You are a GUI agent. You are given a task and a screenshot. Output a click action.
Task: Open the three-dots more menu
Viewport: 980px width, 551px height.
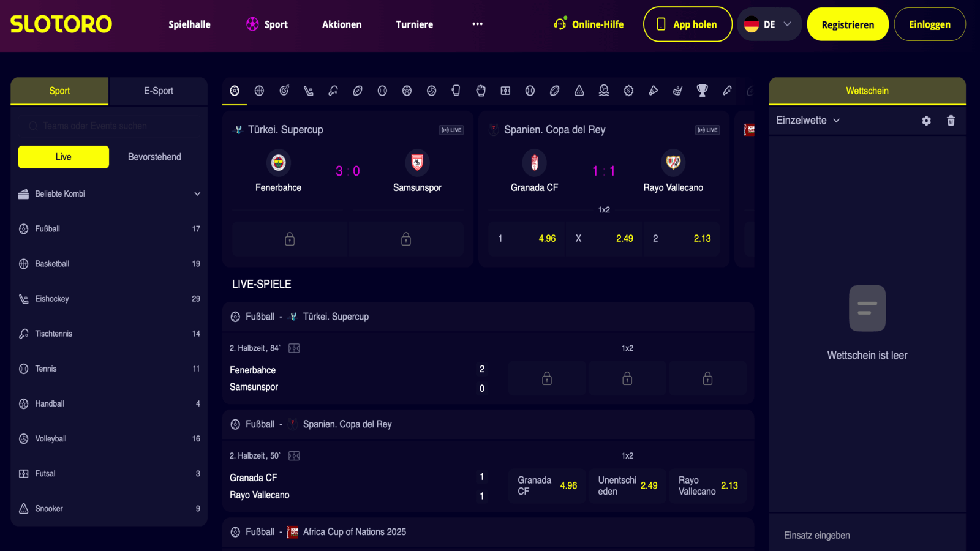pyautogui.click(x=478, y=24)
